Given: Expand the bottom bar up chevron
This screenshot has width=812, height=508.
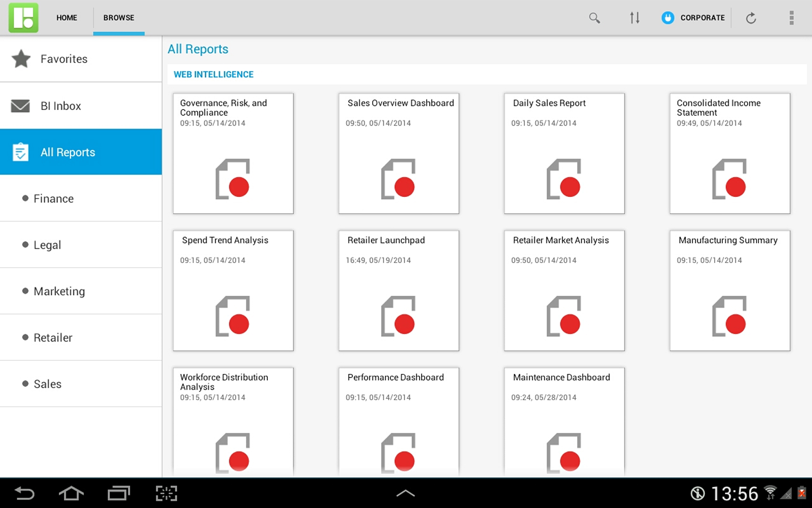Looking at the screenshot, I should click(x=406, y=493).
